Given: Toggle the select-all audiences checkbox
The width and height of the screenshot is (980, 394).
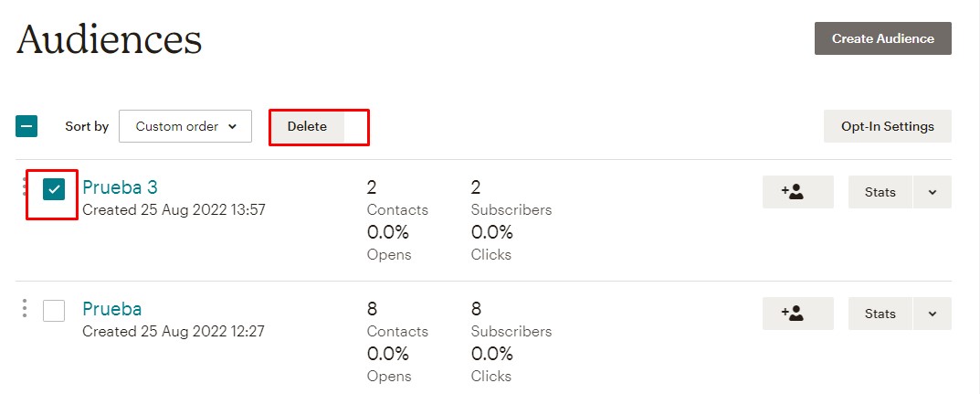Looking at the screenshot, I should coord(26,126).
